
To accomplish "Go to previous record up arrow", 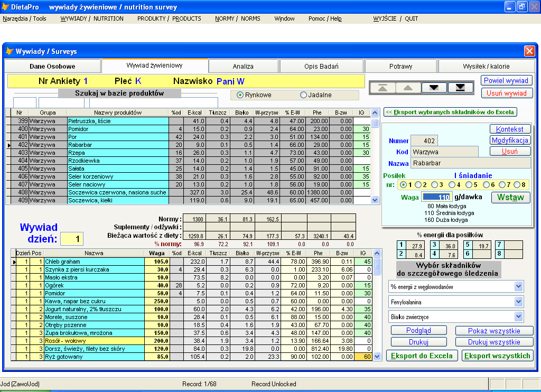I will [408, 88].
